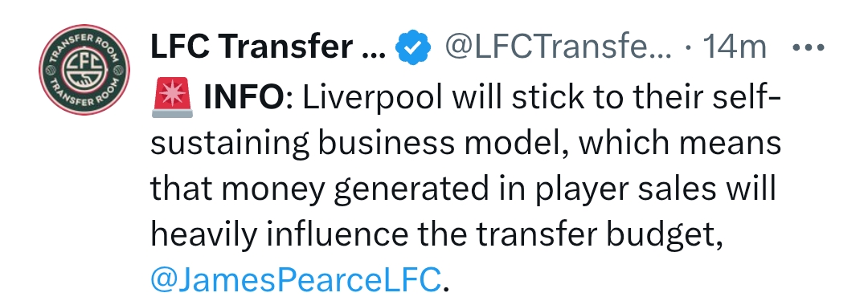The image size is (868, 305).
Task: Open the three-dot more options menu
Action: pos(809,47)
